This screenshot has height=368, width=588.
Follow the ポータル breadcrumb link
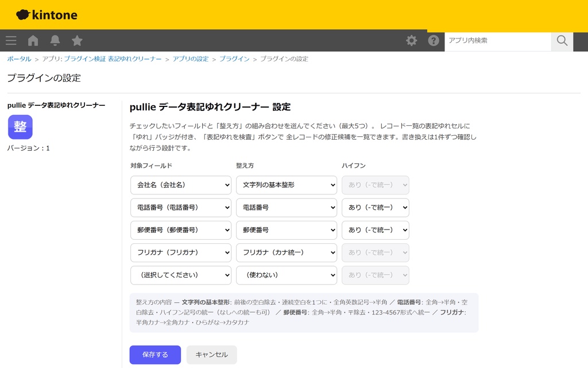(19, 59)
